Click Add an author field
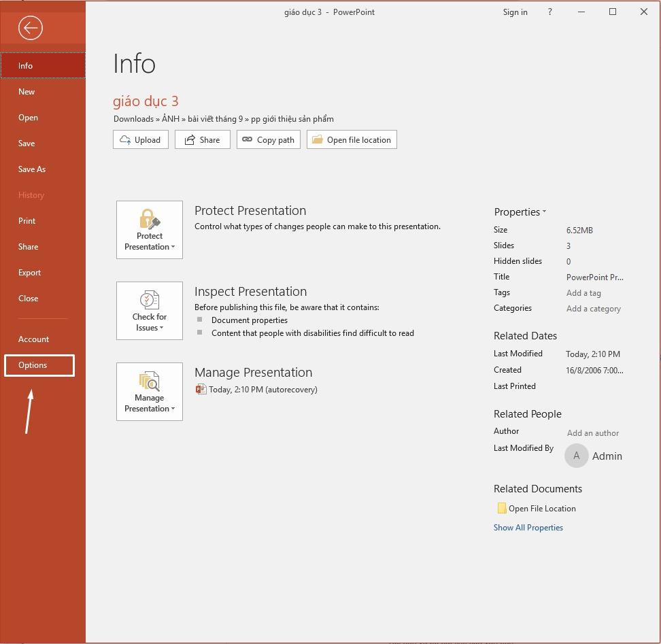 [592, 433]
